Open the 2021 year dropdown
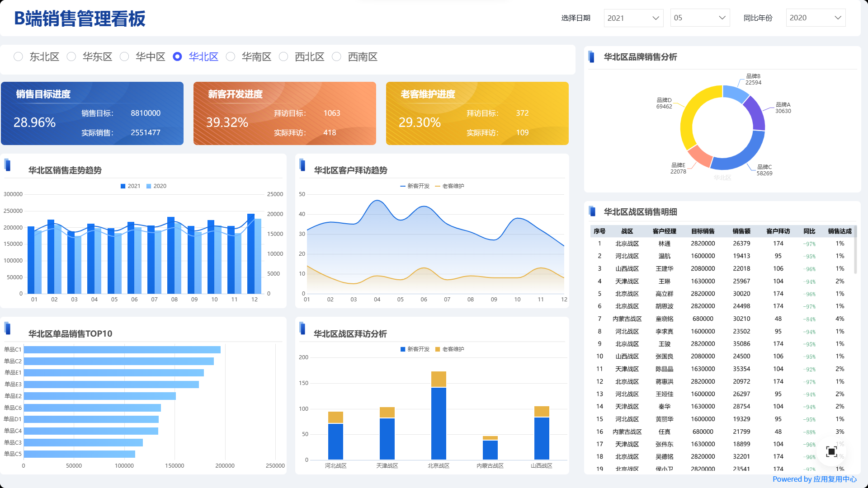The height and width of the screenshot is (488, 868). click(633, 18)
